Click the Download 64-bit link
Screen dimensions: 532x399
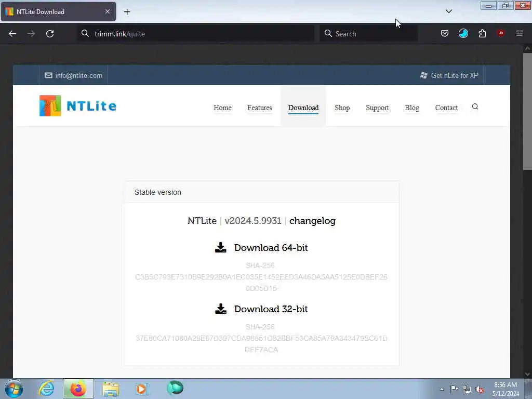(x=271, y=248)
